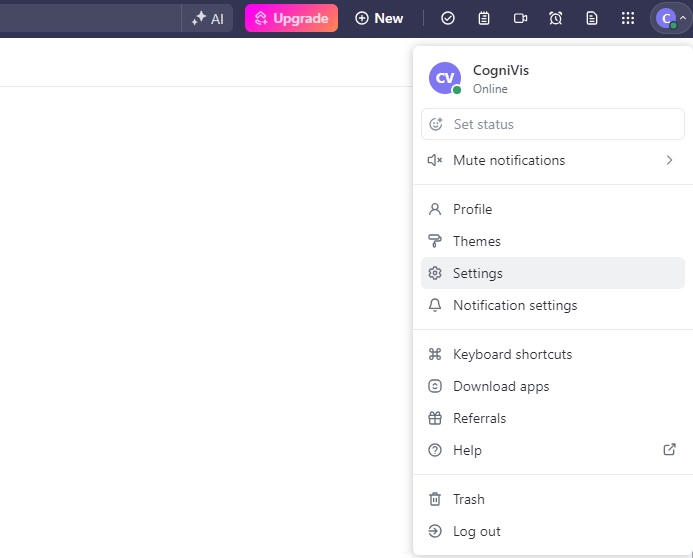Screen dimensions: 693x558
Task: Open Keyboard shortcuts
Action: coord(512,354)
